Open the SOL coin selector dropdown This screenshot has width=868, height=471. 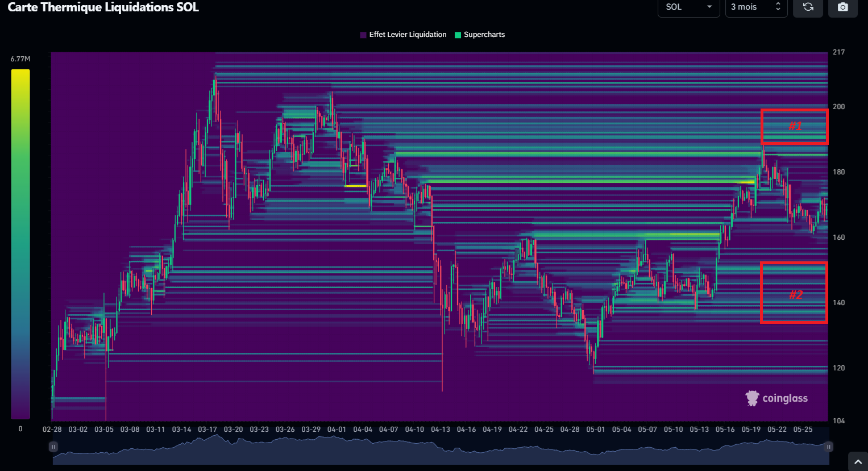point(688,7)
